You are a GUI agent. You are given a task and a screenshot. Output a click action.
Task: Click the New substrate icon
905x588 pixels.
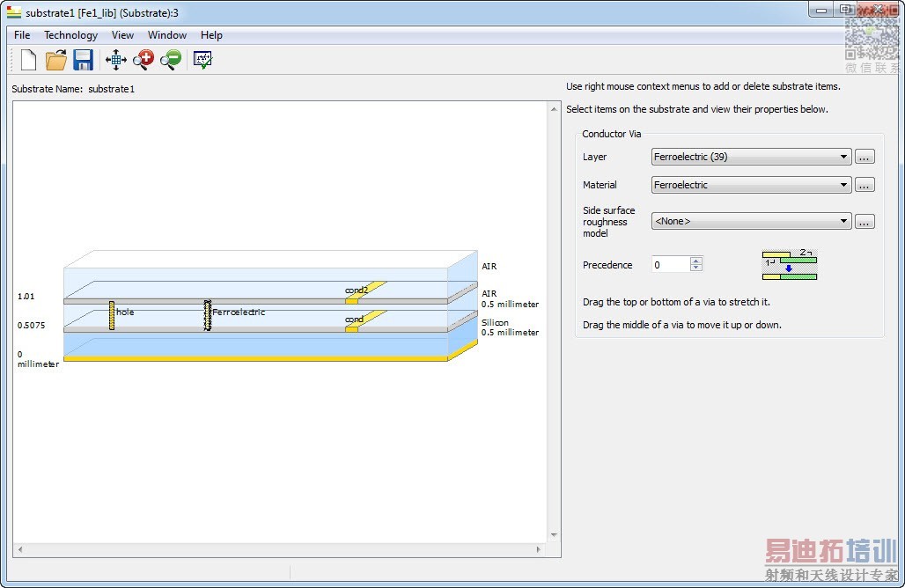point(28,60)
